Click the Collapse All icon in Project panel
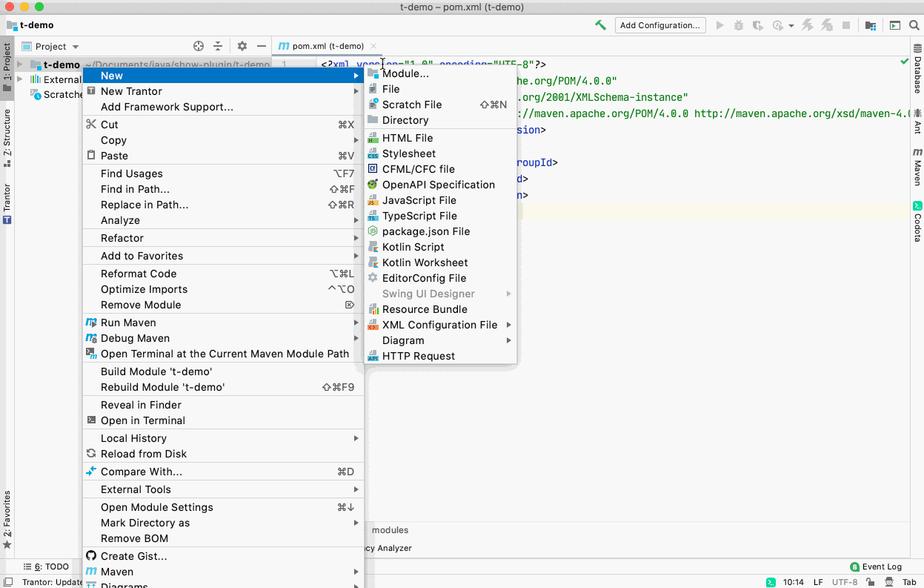The width and height of the screenshot is (924, 588). [x=218, y=46]
